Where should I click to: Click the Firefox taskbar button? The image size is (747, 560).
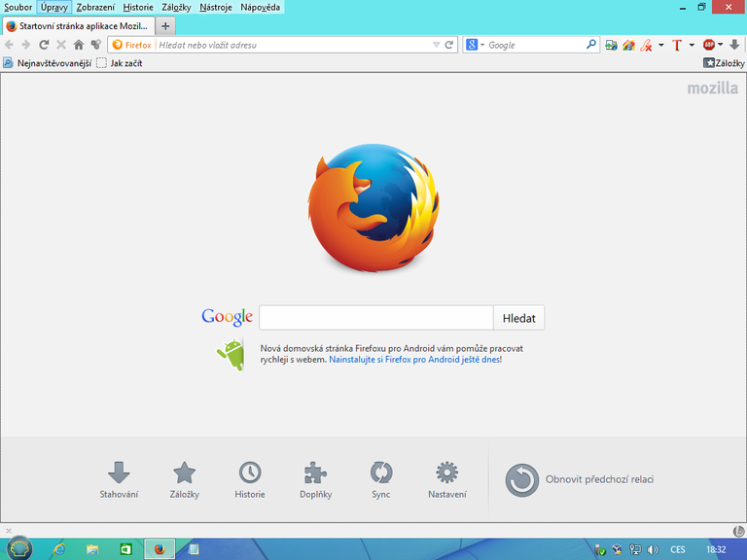160,549
